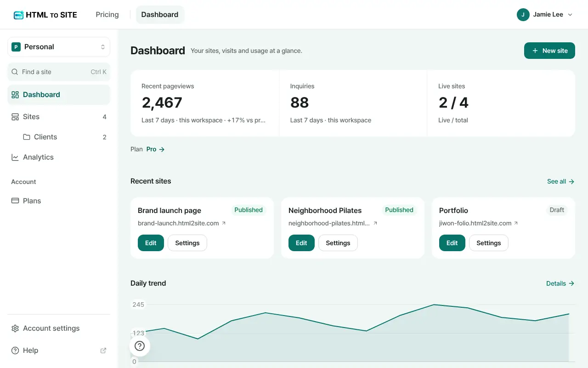Screen dimensions: 588x368
Task: Open jiwon-folio.html2site.com external link icon
Action: click(516, 223)
